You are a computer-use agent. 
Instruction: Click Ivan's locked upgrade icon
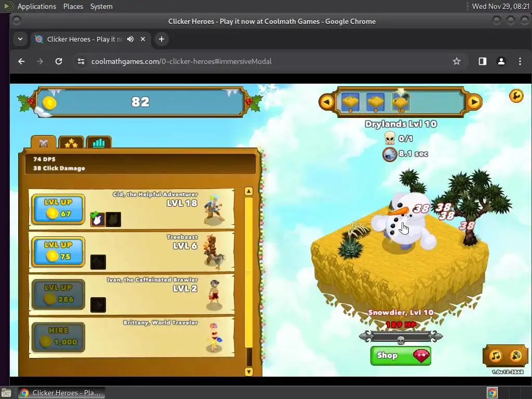point(98,304)
